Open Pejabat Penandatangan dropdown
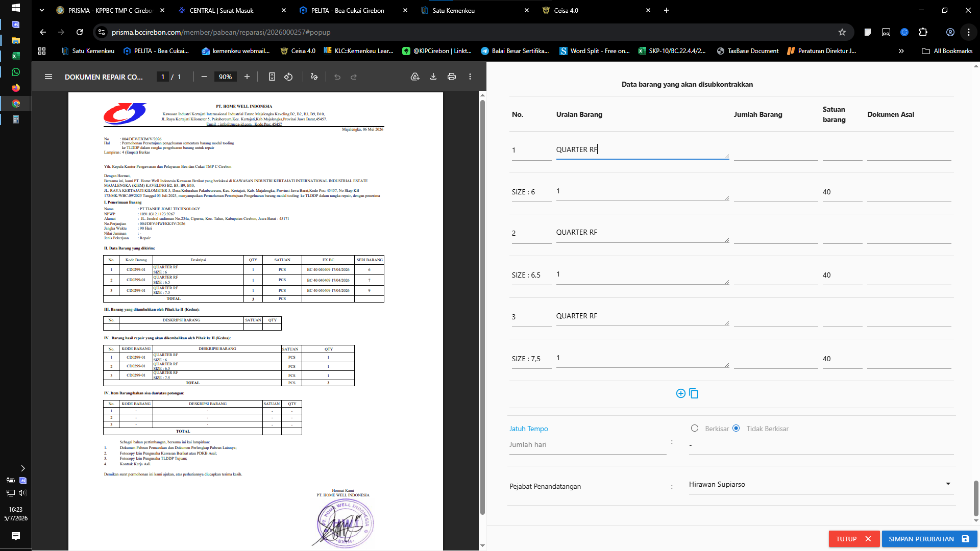This screenshot has width=980, height=551. click(x=821, y=484)
